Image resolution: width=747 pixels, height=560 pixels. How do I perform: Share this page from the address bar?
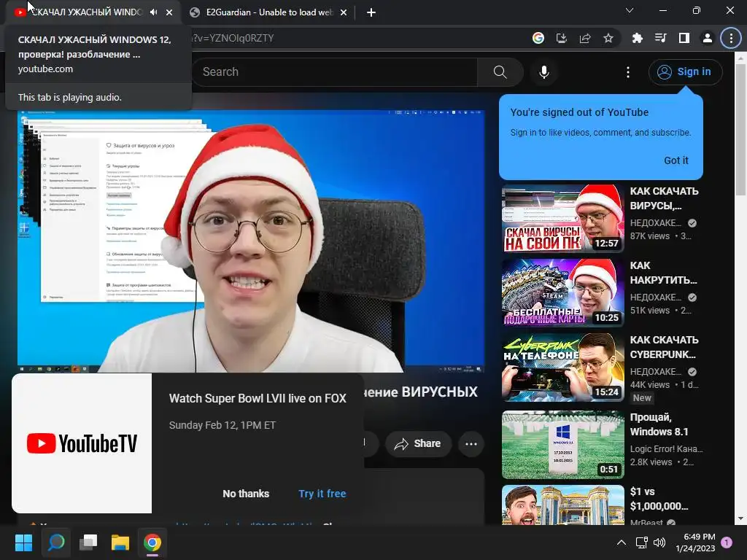585,38
